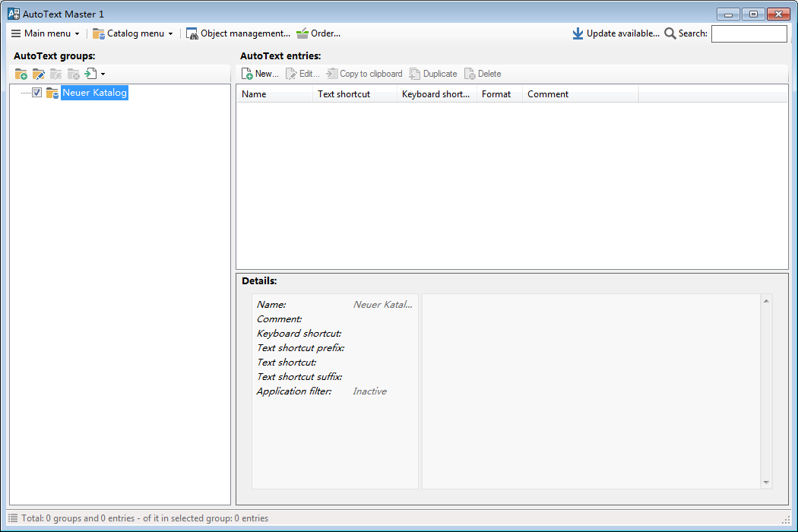Create a New AutoText entry
798x532 pixels.
260,74
